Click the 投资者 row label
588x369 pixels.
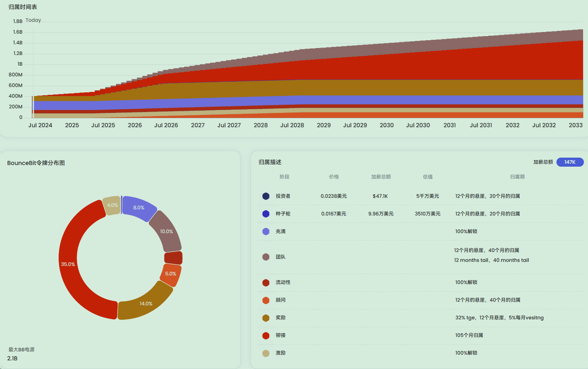[283, 196]
